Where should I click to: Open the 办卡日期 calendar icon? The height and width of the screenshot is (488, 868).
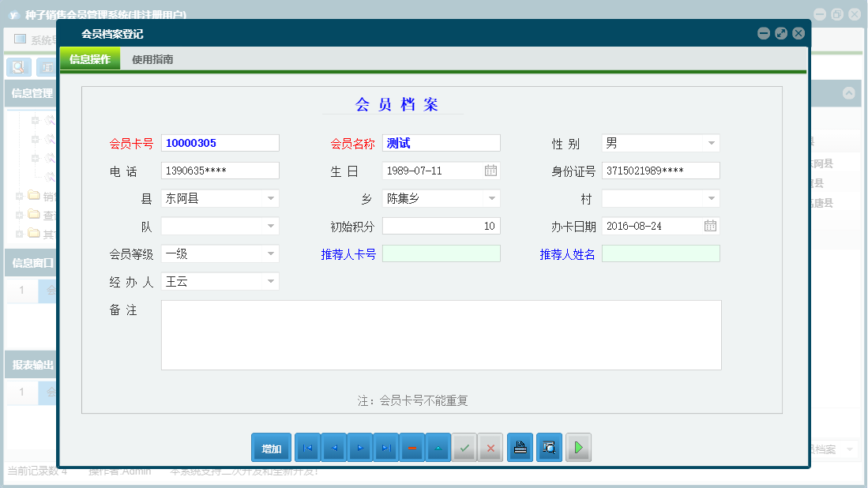click(710, 225)
